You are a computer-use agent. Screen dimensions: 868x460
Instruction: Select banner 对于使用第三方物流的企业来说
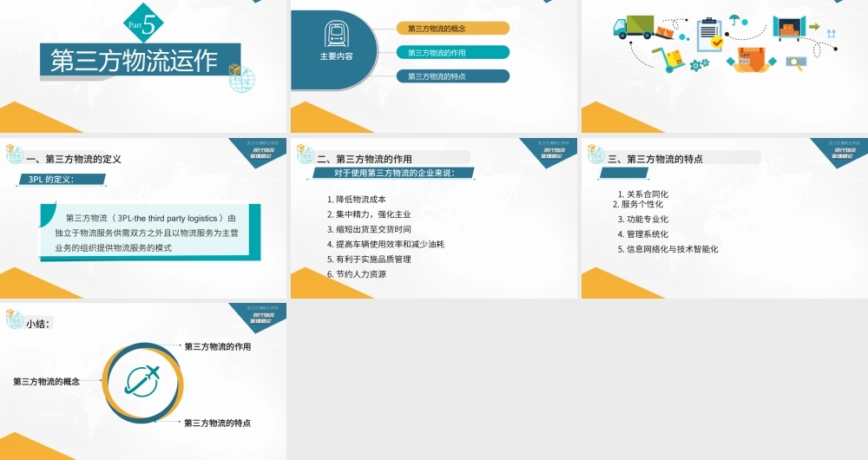point(394,173)
